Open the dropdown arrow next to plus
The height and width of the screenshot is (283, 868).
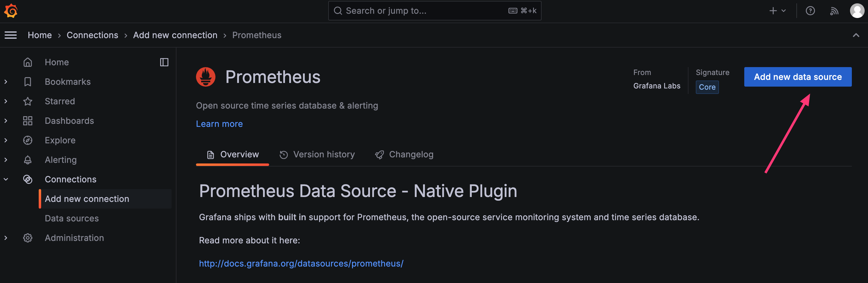pyautogui.click(x=784, y=11)
